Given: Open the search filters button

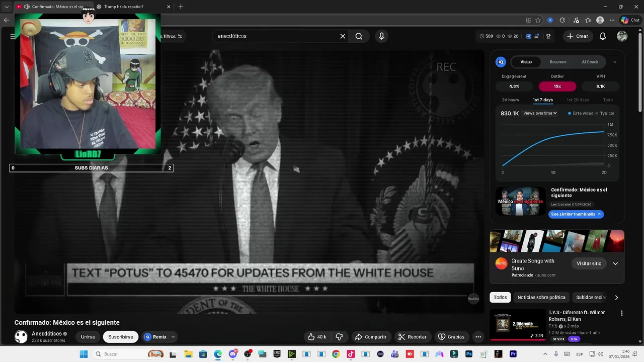Looking at the screenshot, I should (x=172, y=36).
